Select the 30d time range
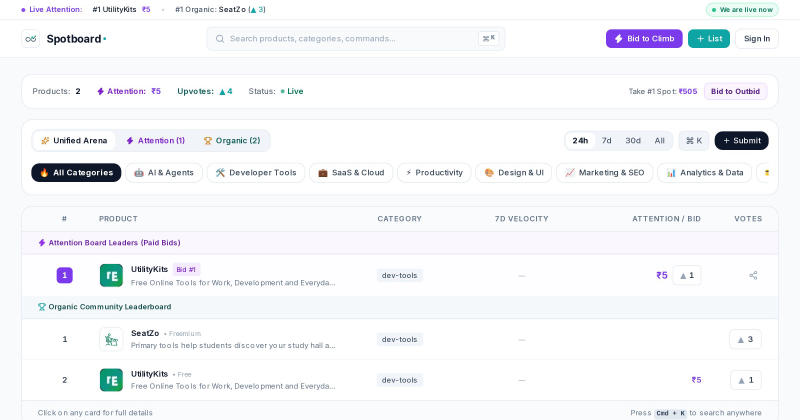This screenshot has height=420, width=800. point(633,141)
